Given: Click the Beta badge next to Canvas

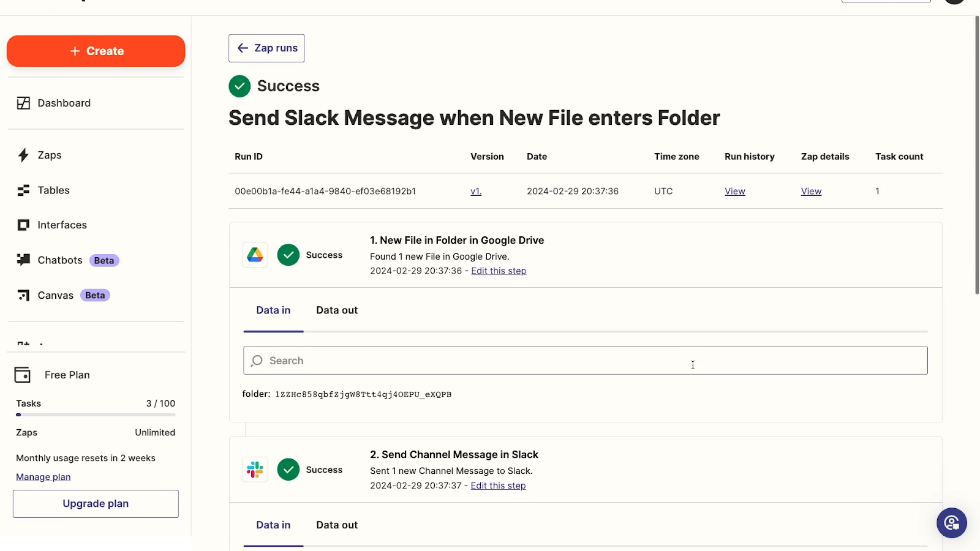Looking at the screenshot, I should tap(95, 295).
